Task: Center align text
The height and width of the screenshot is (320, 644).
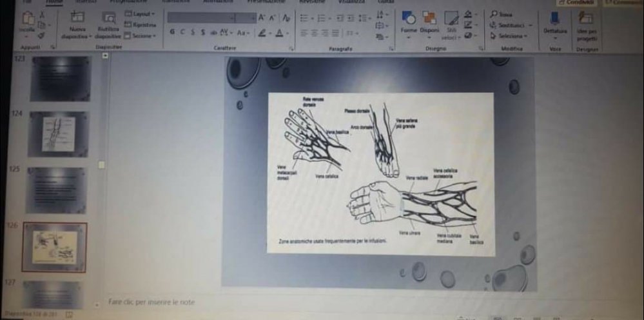Action: pyautogui.click(x=315, y=34)
